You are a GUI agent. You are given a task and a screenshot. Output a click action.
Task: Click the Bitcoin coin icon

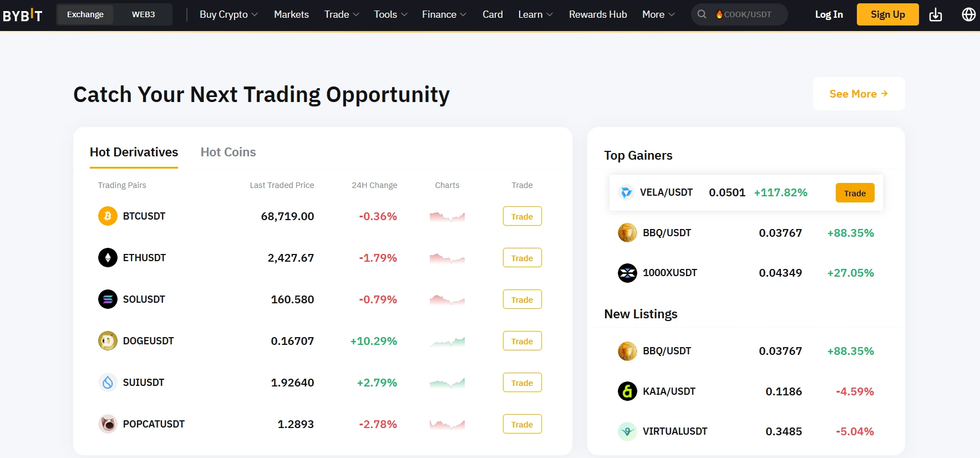pyautogui.click(x=108, y=216)
